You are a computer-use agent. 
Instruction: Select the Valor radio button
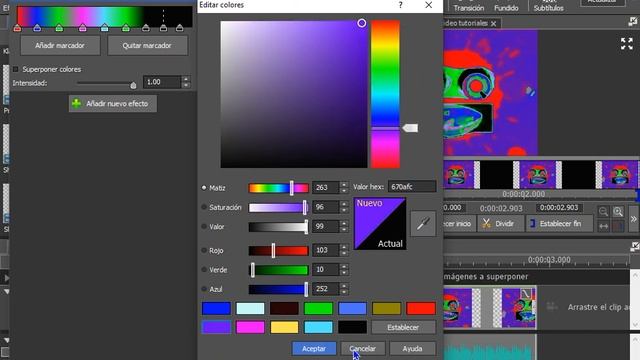tap(204, 227)
